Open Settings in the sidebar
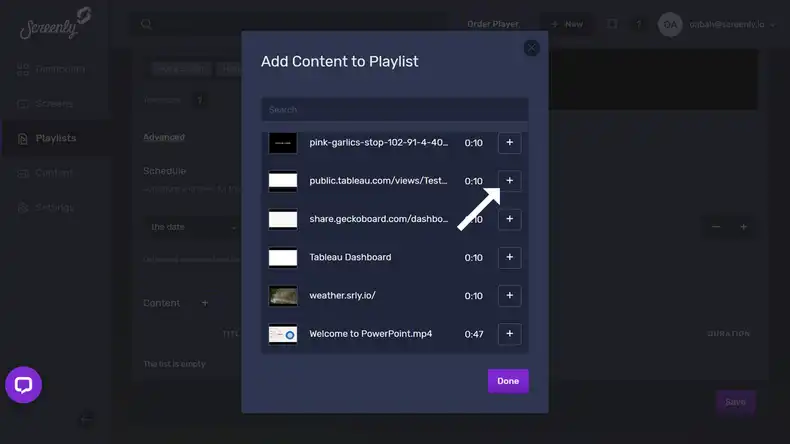The height and width of the screenshot is (444, 790). (46, 208)
